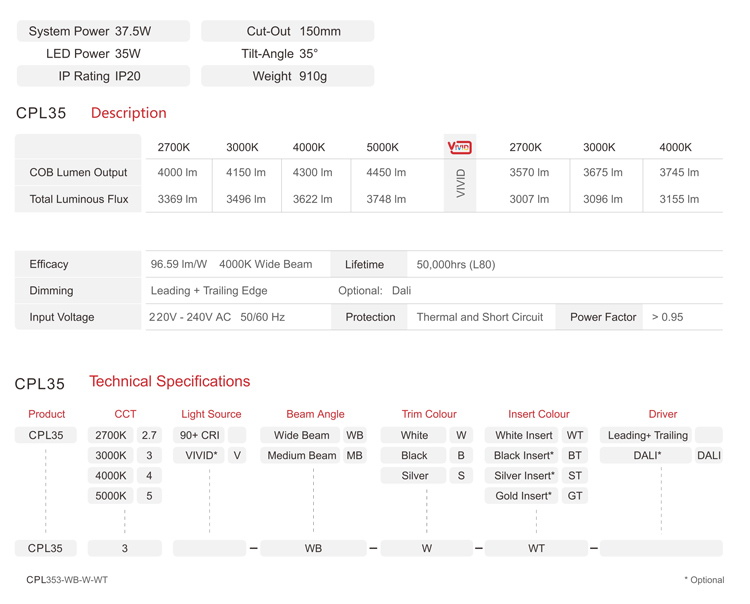The height and width of the screenshot is (604, 750).
Task: Click the 3369 lm cell
Action: (x=177, y=199)
